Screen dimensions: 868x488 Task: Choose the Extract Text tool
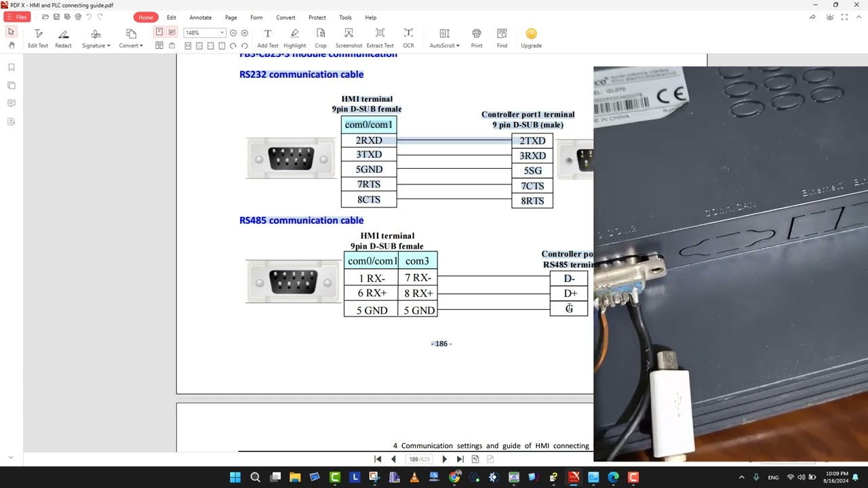point(380,39)
